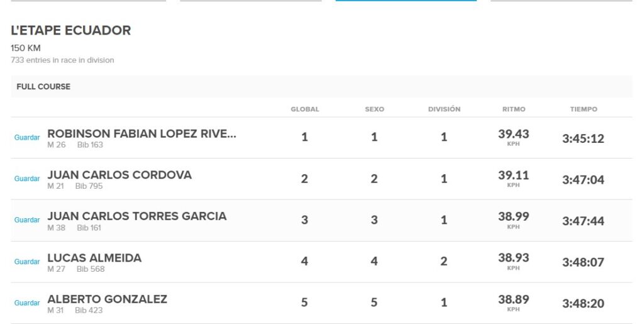Viewport: 644px width, 324px height.
Task: Open Alberto Gonzalez athlete result
Action: pyautogui.click(x=107, y=299)
